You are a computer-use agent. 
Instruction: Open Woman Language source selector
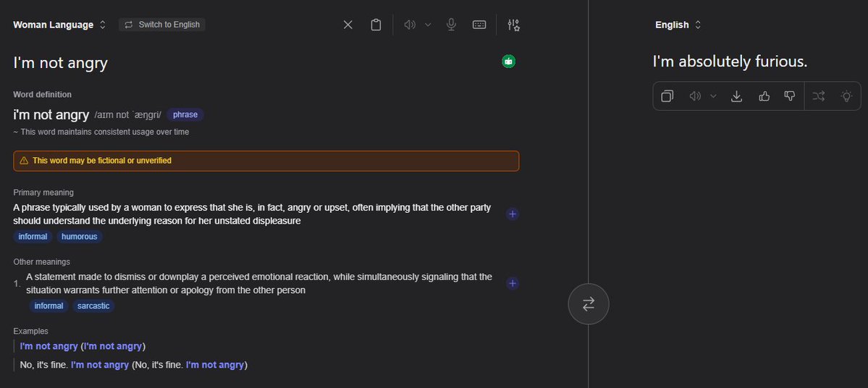point(59,25)
